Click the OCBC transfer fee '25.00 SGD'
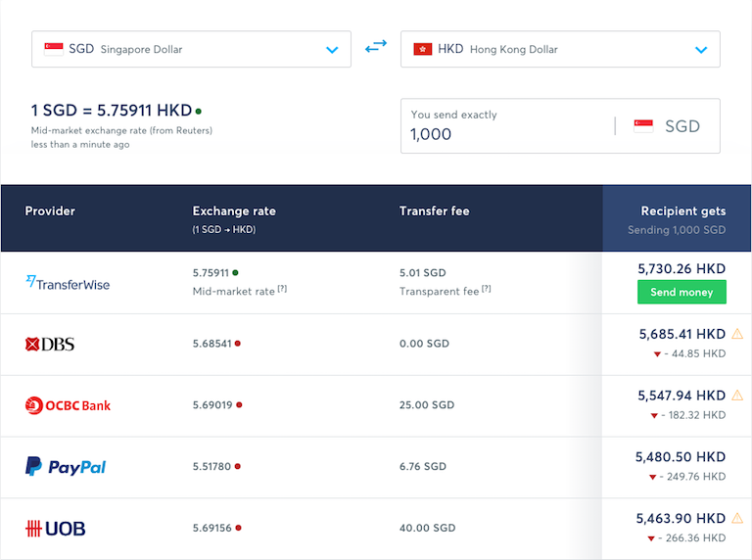This screenshot has height=560, width=752. coord(427,404)
